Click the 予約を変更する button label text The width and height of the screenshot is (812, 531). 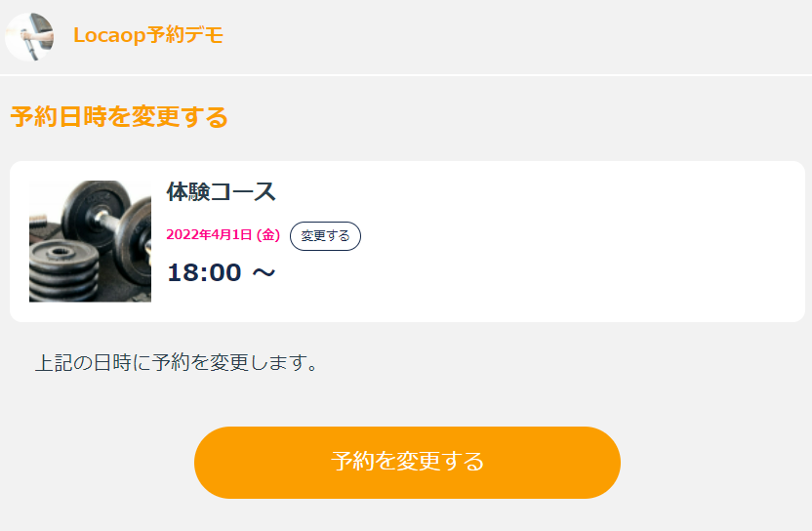pos(407,462)
